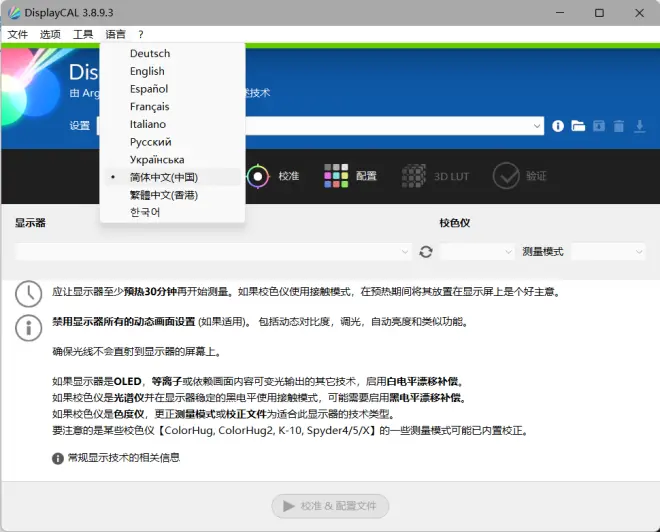The image size is (660, 532).
Task: Click the settings info icon
Action: pos(558,126)
